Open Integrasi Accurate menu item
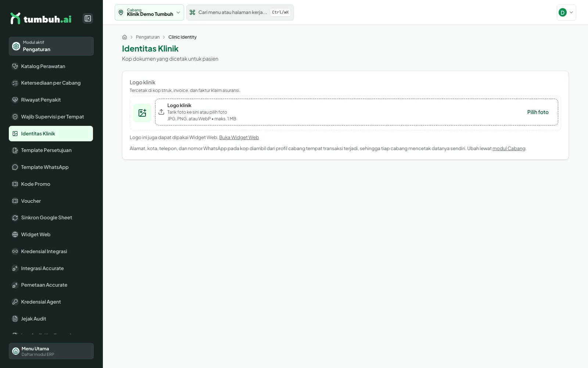Screen dimensions: 588x368 click(51, 268)
